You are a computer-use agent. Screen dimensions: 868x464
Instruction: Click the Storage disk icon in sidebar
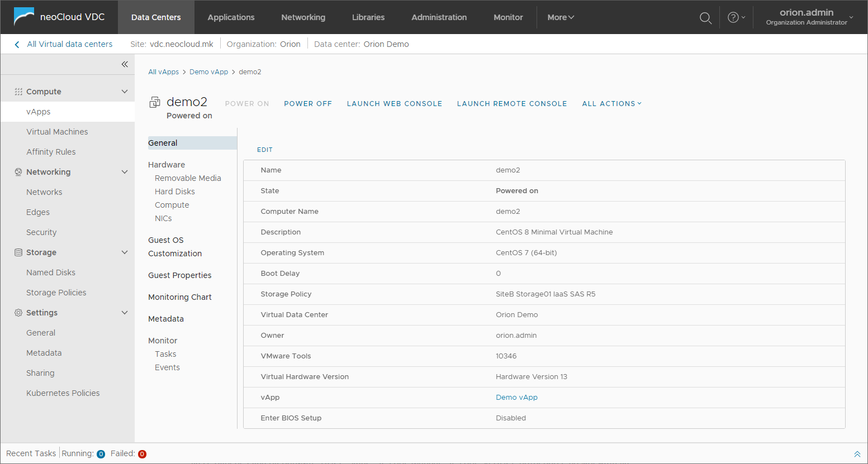click(18, 252)
